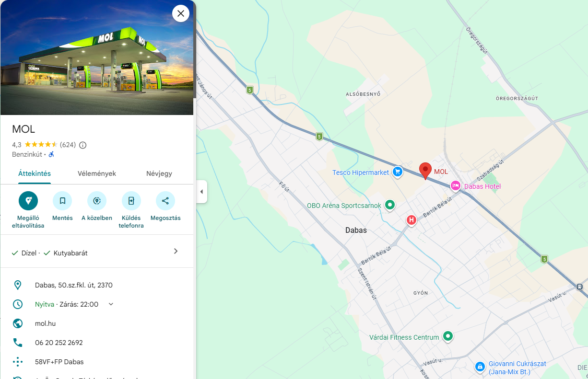This screenshot has width=588, height=379.
Task: Click the train station icon on Vasút u.
Action: (x=579, y=287)
